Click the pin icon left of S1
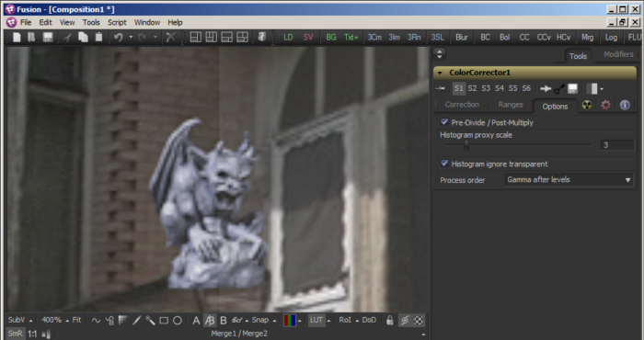 pos(441,88)
